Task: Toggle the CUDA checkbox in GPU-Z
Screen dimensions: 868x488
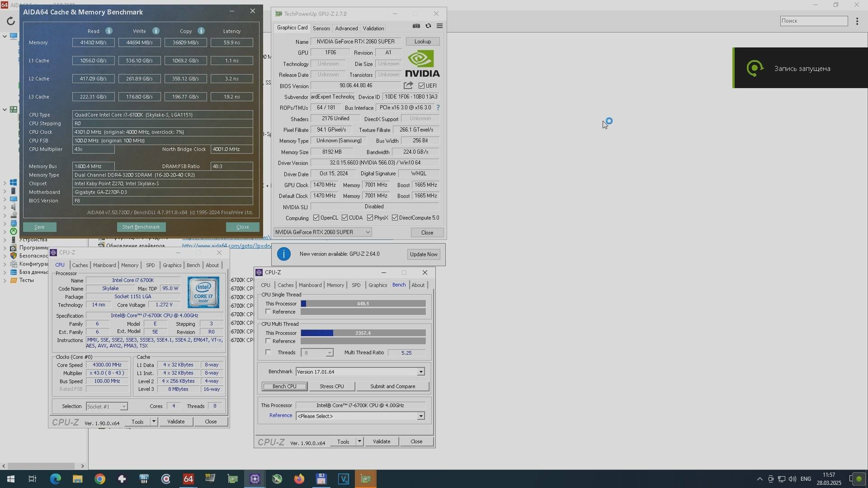Action: coord(345,218)
